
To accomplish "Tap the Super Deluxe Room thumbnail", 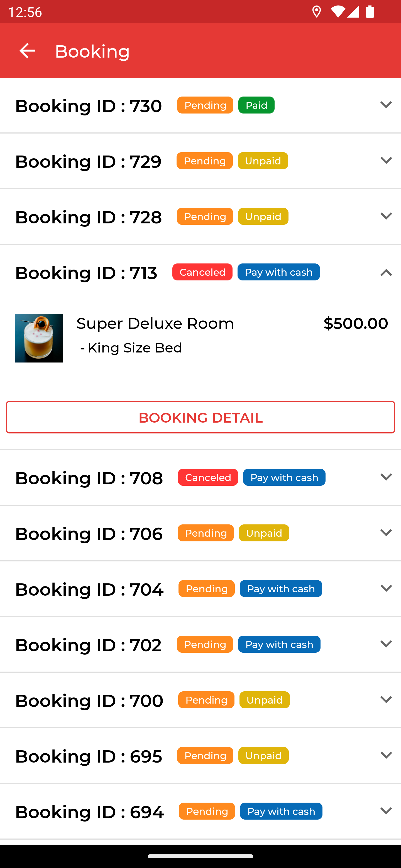I will point(39,338).
